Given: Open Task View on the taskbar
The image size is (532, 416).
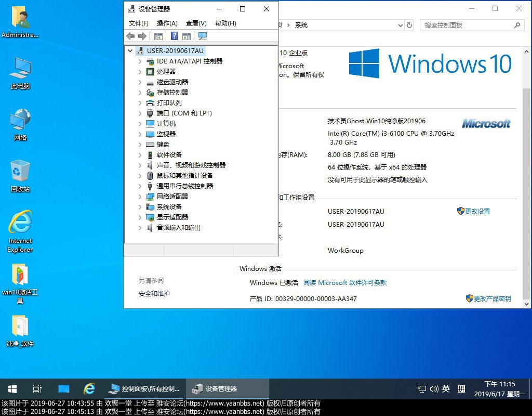Looking at the screenshot, I should click(37, 388).
